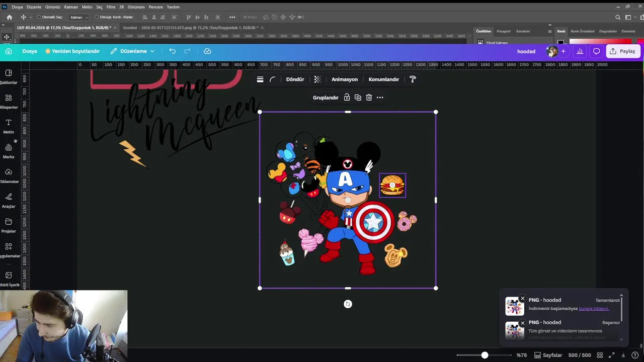This screenshot has height=362, width=644.
Task: Open the Katman menu in Photoshop
Action: (71, 7)
